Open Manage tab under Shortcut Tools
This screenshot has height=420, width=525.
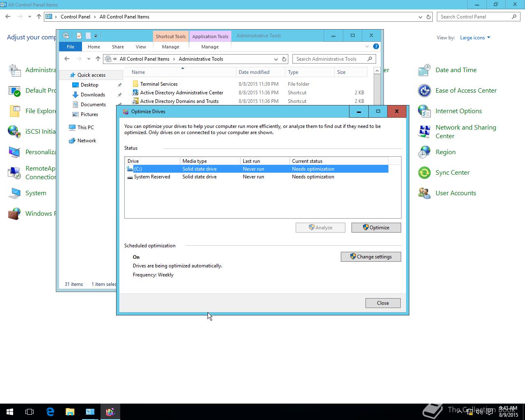(171, 47)
